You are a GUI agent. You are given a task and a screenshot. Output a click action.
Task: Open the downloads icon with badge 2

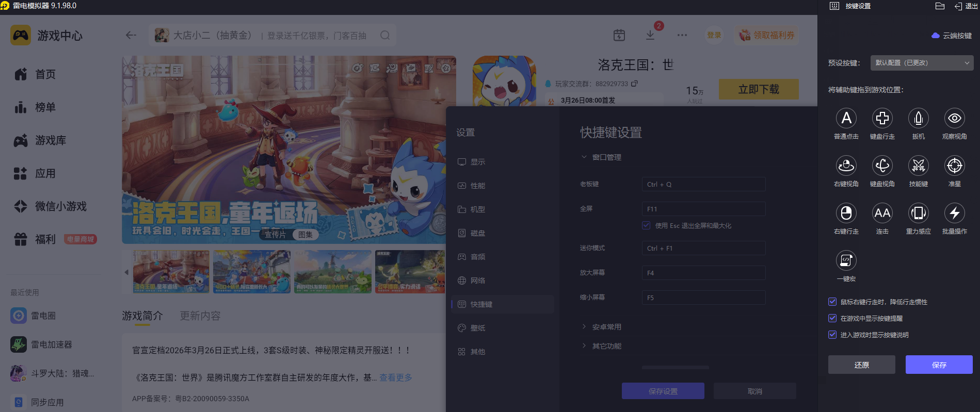coord(650,35)
